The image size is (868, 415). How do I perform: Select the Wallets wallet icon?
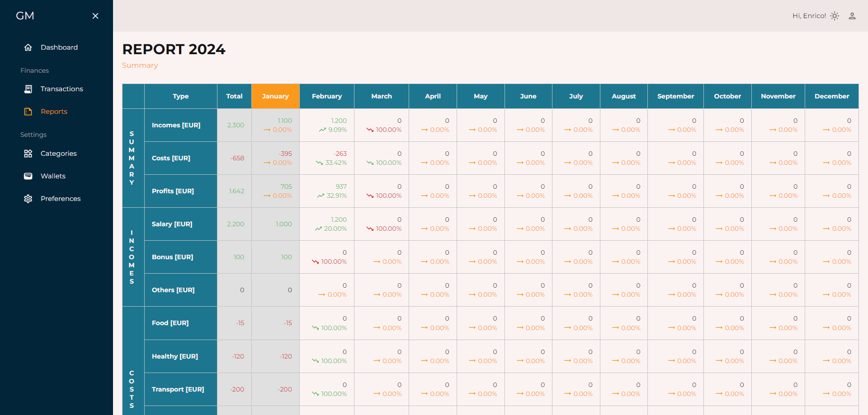click(28, 176)
